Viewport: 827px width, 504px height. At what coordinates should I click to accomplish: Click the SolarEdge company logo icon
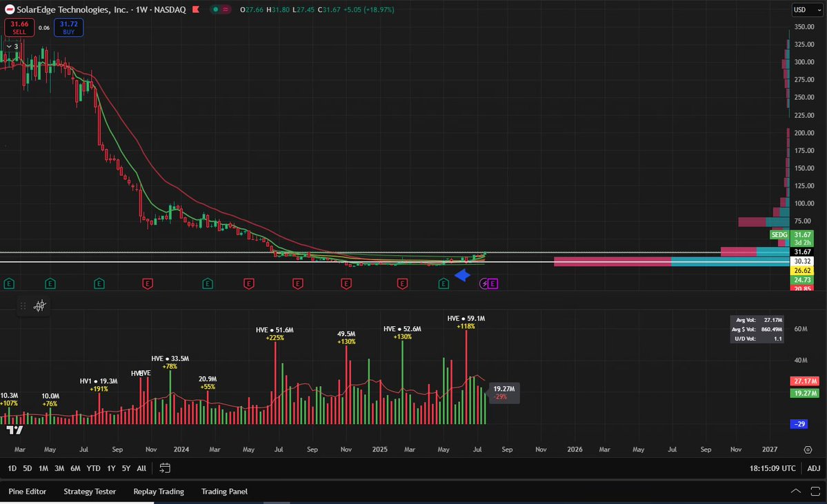10,10
